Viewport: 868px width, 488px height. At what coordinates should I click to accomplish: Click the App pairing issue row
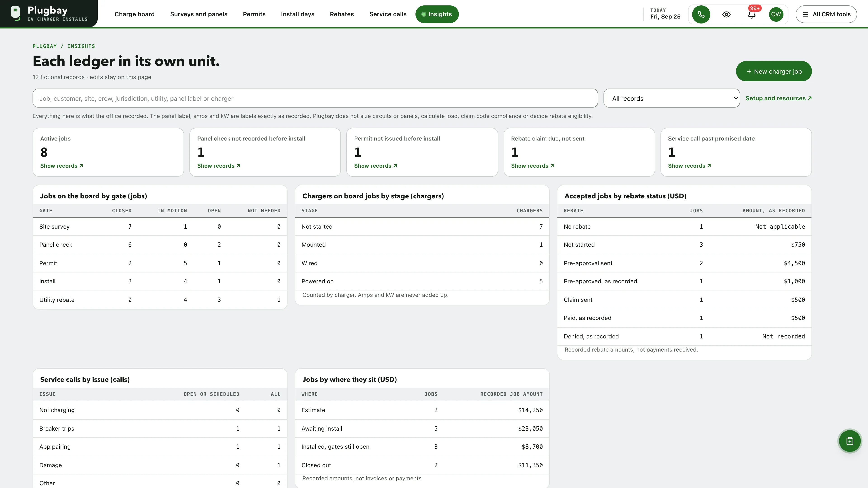point(160,447)
